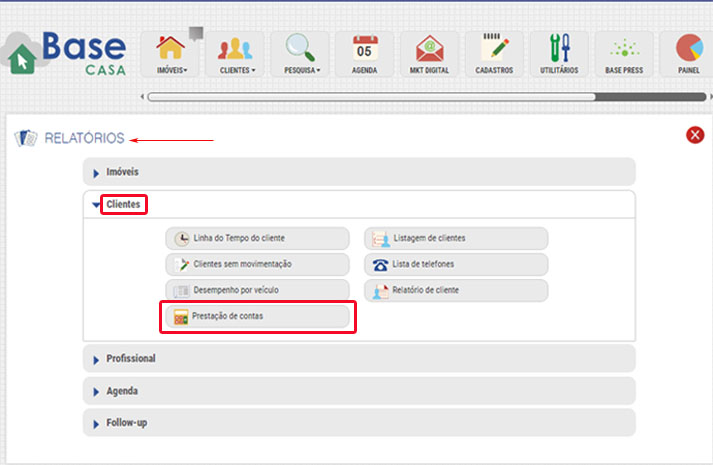
Task: Expand the Agenda reports section
Action: coord(359,391)
